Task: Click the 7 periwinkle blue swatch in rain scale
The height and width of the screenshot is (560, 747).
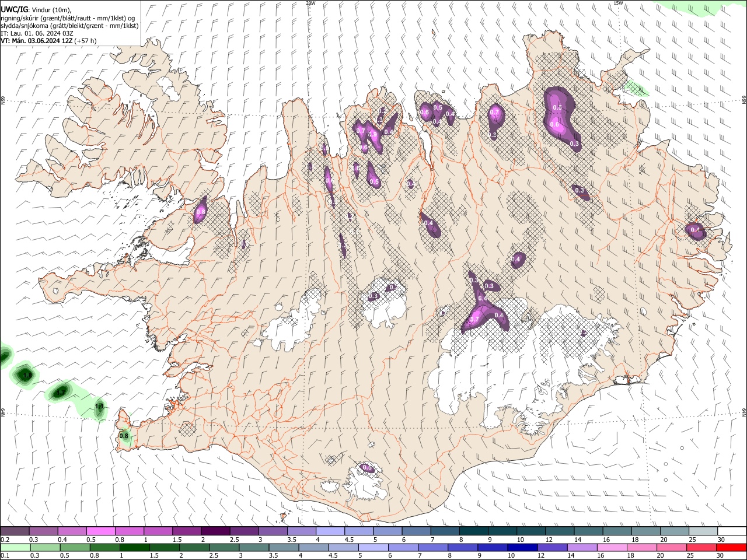Action: 433,547
